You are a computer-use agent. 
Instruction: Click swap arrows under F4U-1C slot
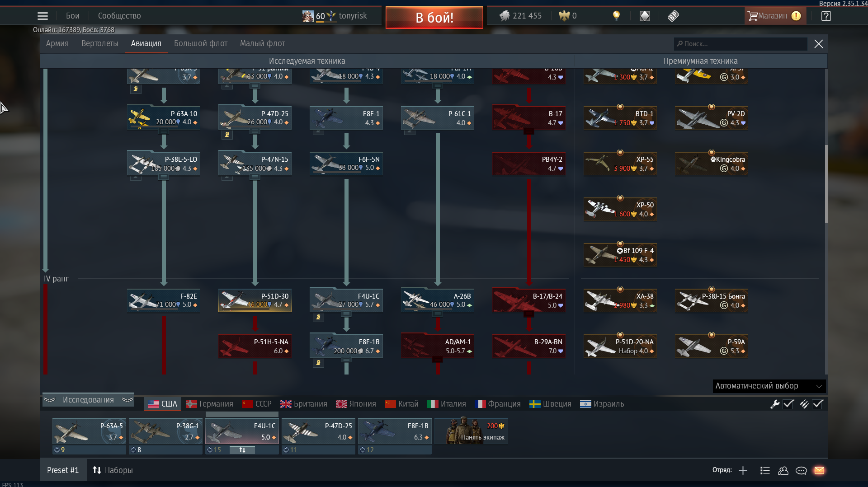click(242, 450)
